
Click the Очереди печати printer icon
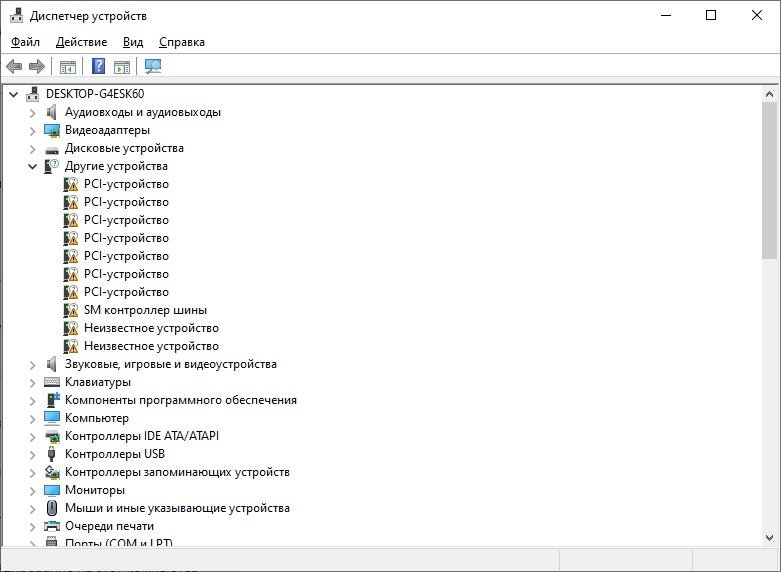(x=52, y=526)
